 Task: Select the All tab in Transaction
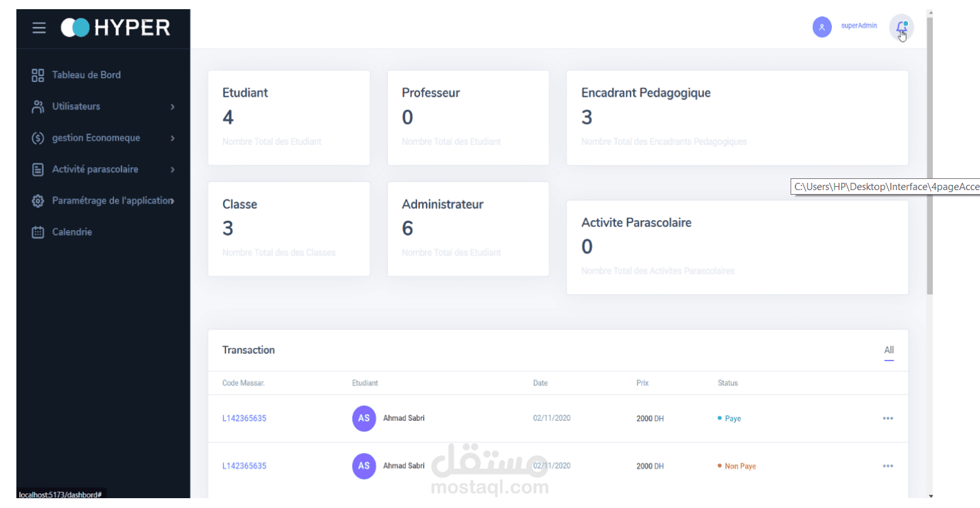point(889,351)
